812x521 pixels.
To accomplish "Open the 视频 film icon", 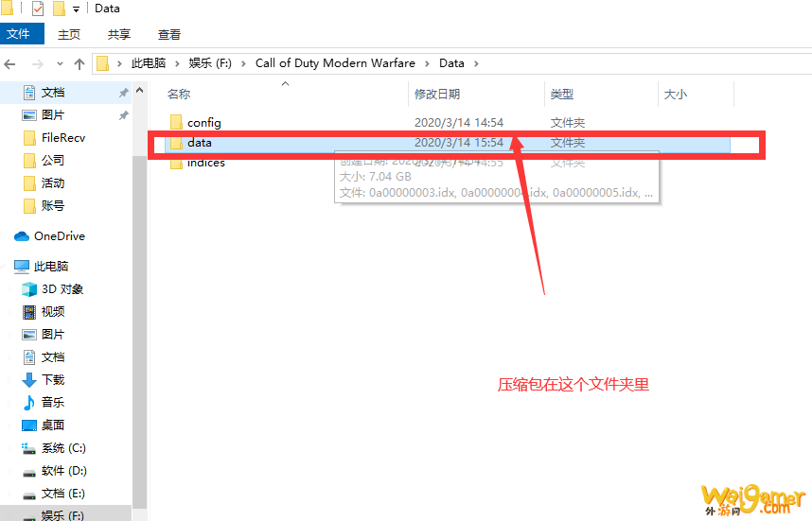I will pos(29,312).
